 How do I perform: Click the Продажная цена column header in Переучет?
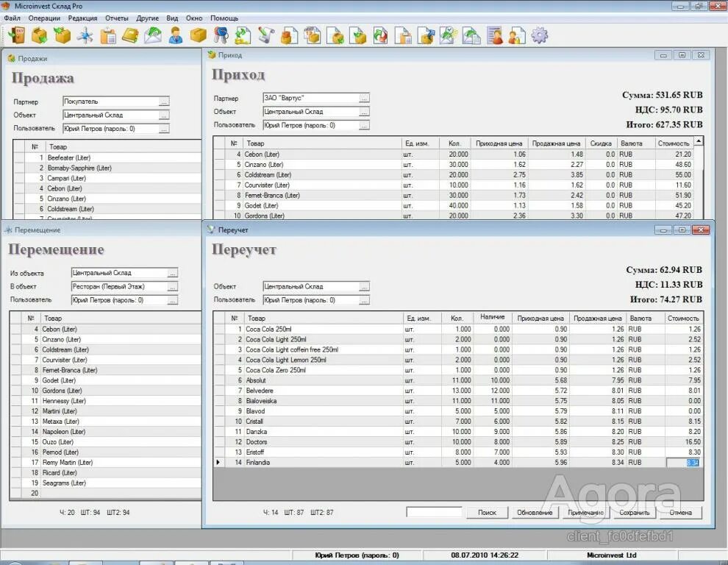click(x=597, y=318)
